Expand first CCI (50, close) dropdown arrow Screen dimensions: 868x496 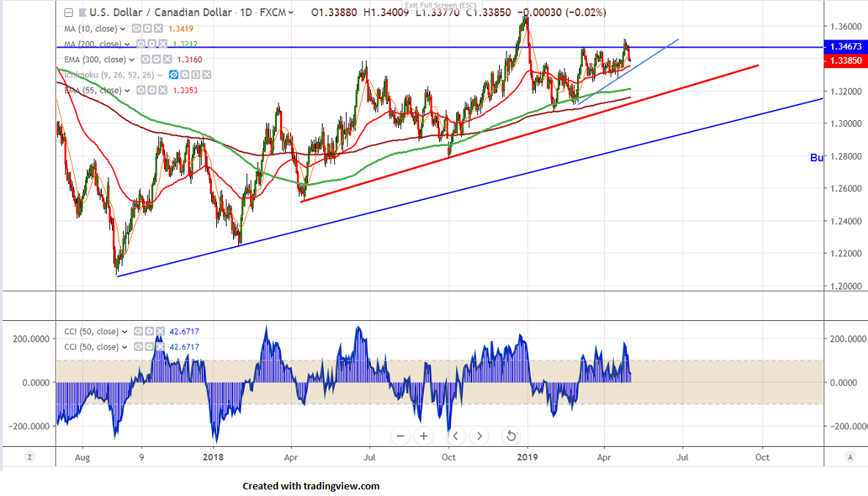(x=125, y=332)
